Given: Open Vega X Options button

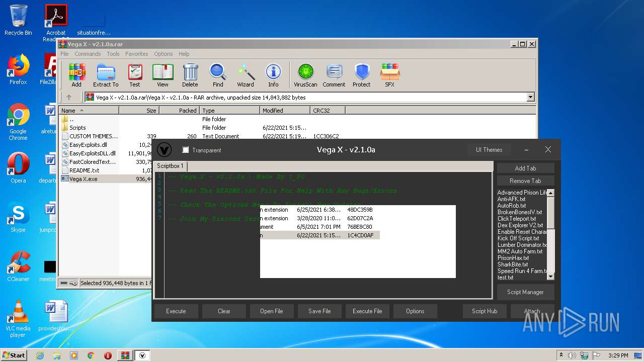Looking at the screenshot, I should coord(415,311).
